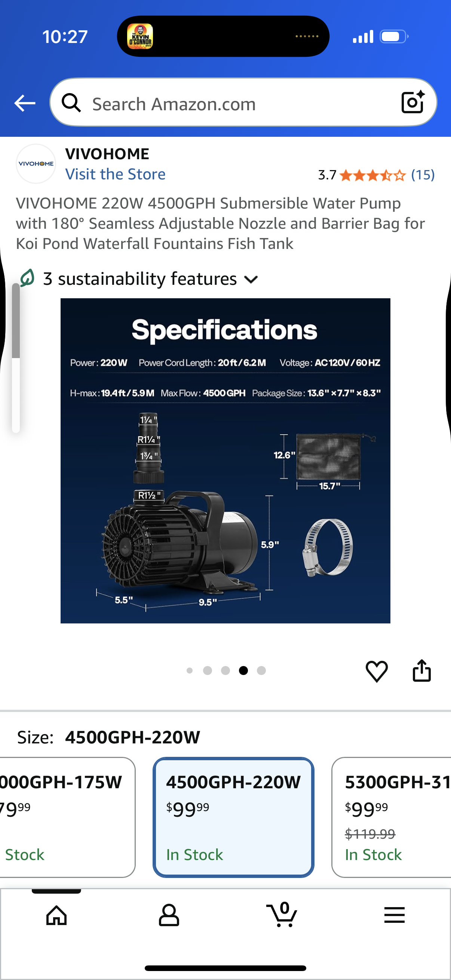The width and height of the screenshot is (451, 980).
Task: Open the 3.7 star rating reviews
Action: [x=376, y=175]
